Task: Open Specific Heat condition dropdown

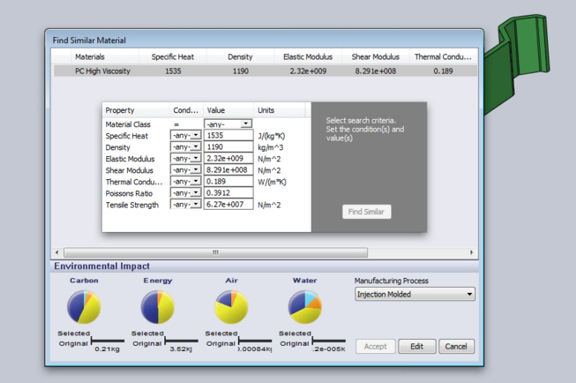Action: coord(186,135)
